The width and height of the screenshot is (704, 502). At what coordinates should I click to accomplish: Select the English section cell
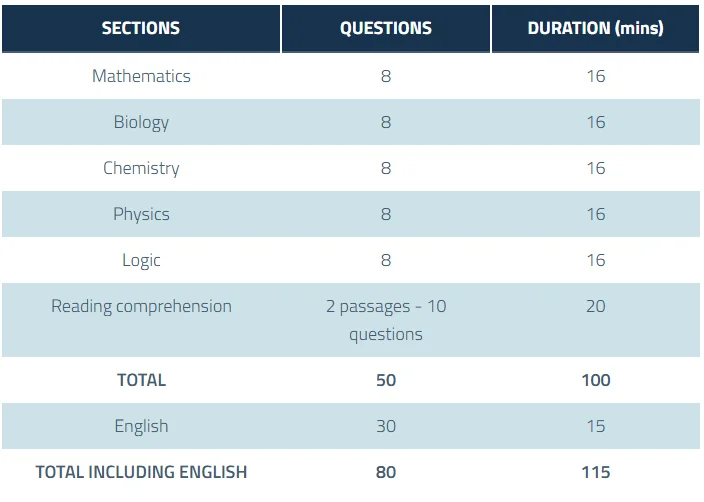point(141,426)
